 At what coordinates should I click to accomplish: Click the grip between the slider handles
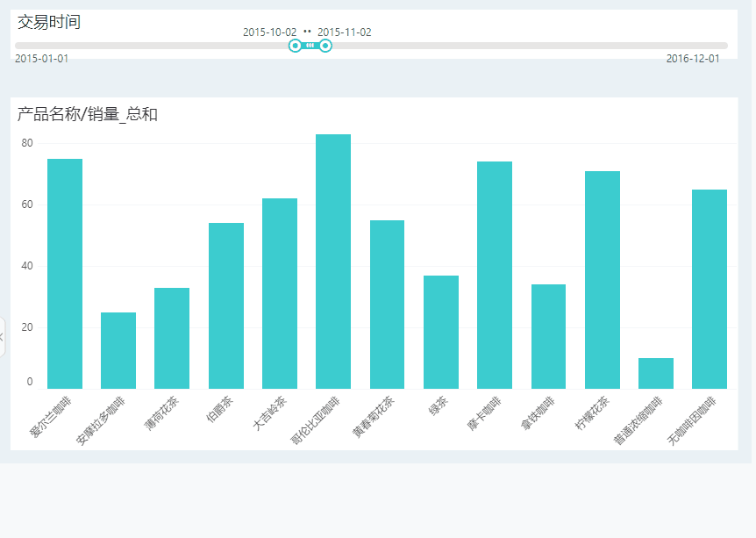(310, 46)
